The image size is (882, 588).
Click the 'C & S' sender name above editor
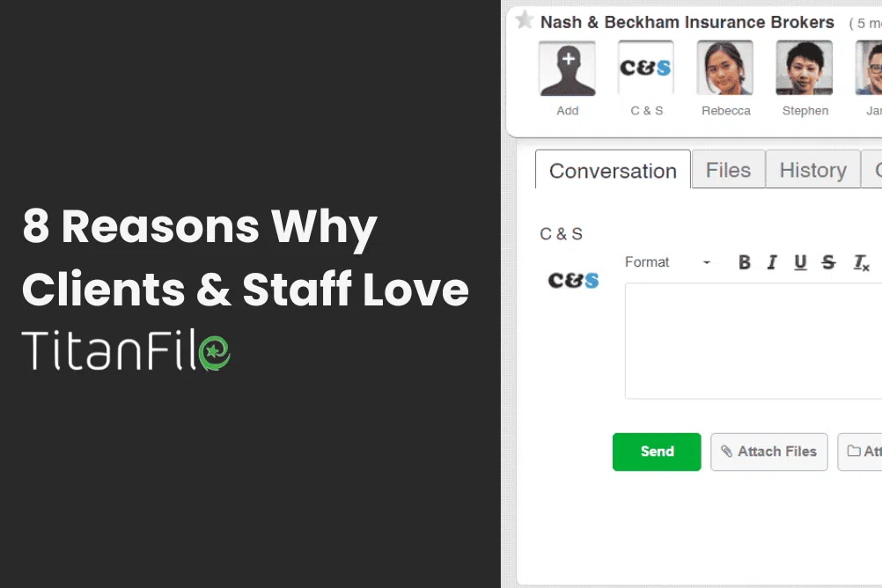[561, 233]
